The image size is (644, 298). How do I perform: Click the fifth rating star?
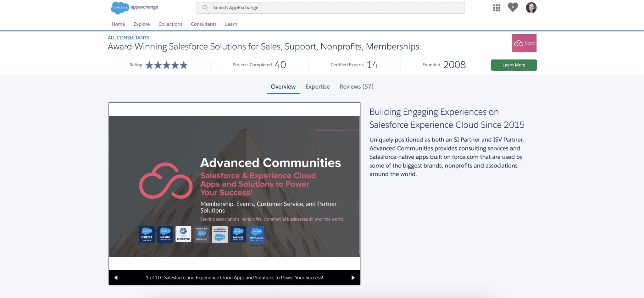tap(184, 65)
